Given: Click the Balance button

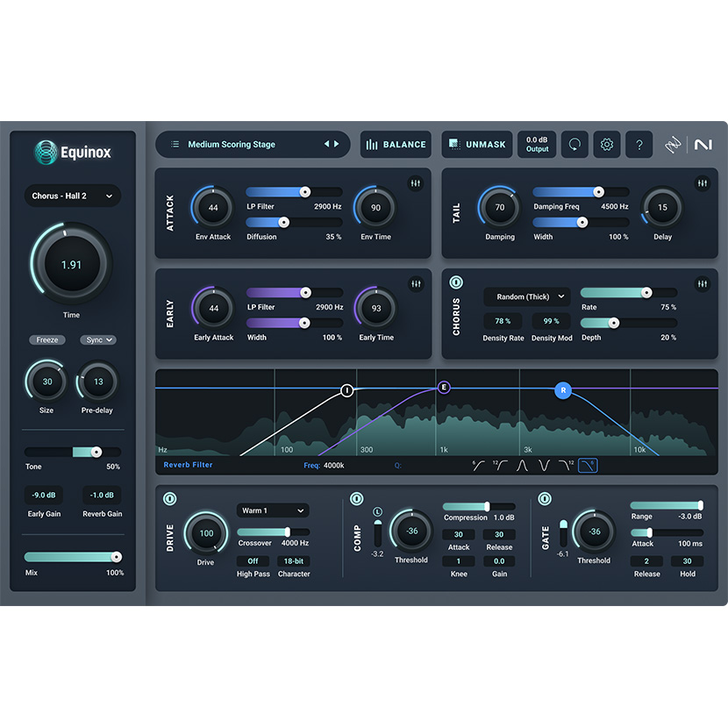Looking at the screenshot, I should point(396,145).
